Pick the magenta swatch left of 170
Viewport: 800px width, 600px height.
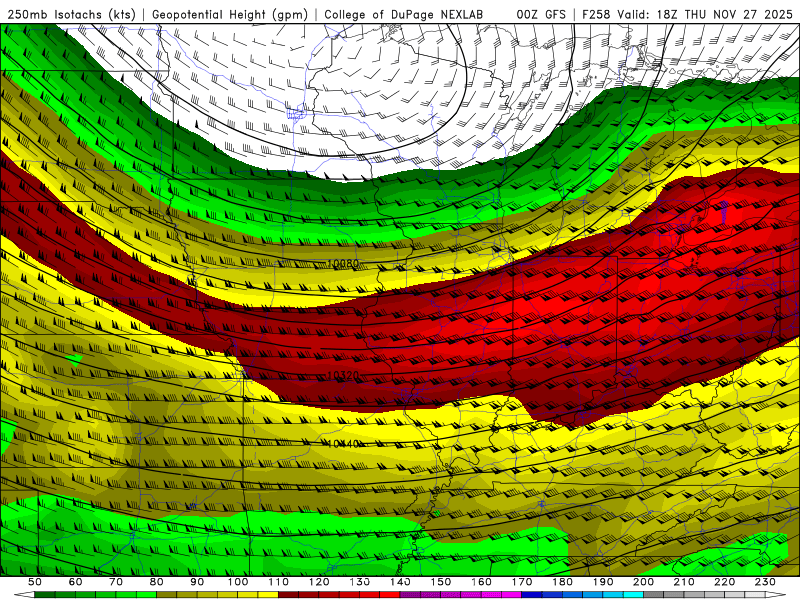click(512, 595)
